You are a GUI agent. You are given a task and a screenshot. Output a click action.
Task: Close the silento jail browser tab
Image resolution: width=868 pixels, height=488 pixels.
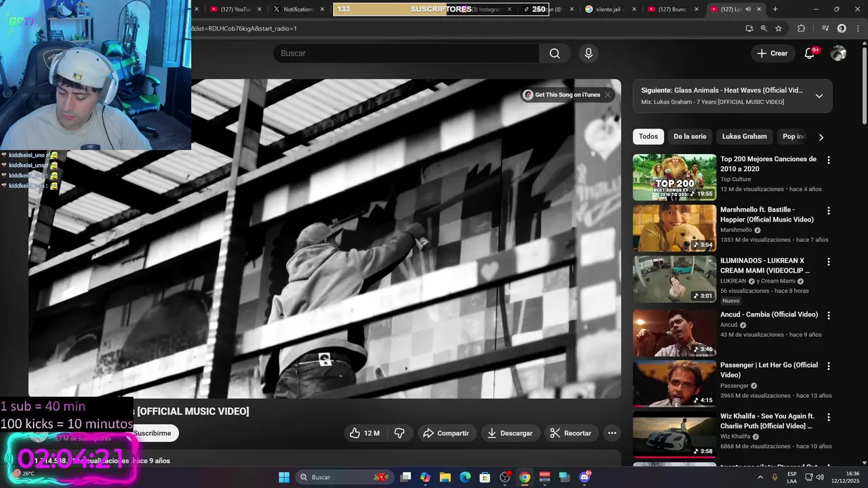click(634, 9)
